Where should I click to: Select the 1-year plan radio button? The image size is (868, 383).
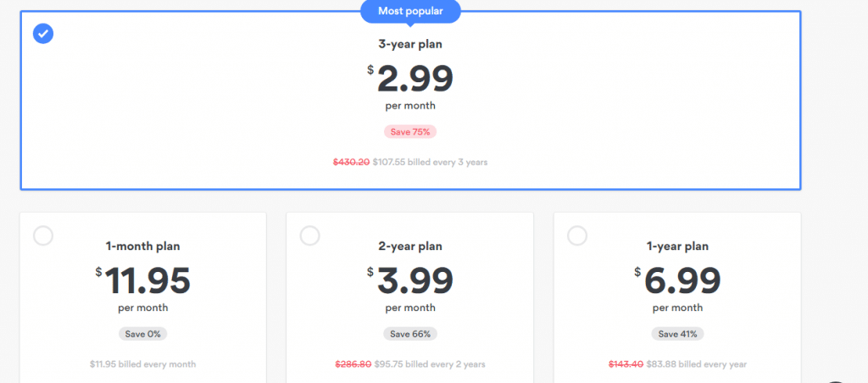point(577,236)
